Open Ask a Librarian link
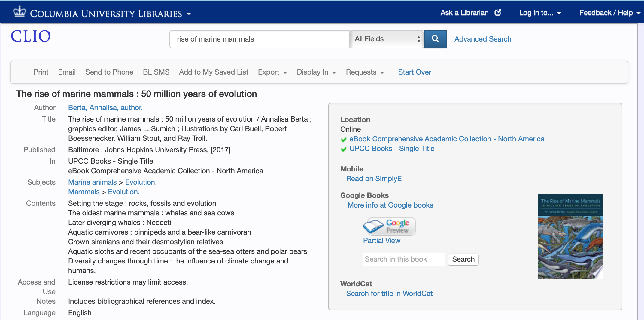The width and height of the screenshot is (644, 320). (464, 13)
